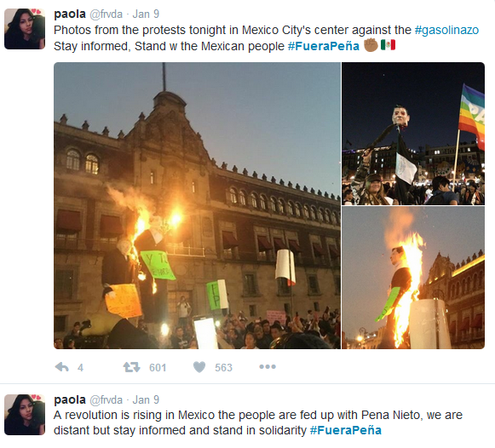Click the raised fist emoji

point(371,45)
